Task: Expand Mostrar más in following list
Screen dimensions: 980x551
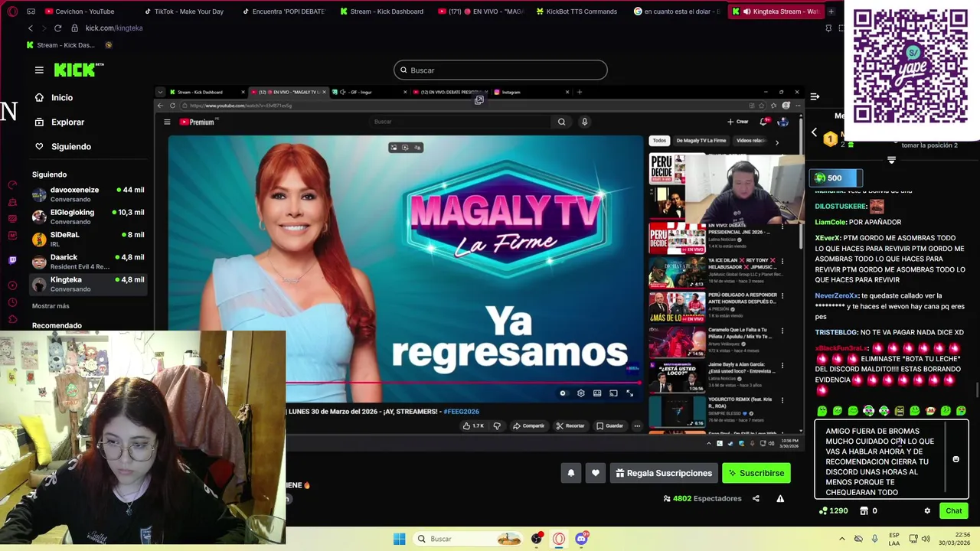Action: click(51, 306)
